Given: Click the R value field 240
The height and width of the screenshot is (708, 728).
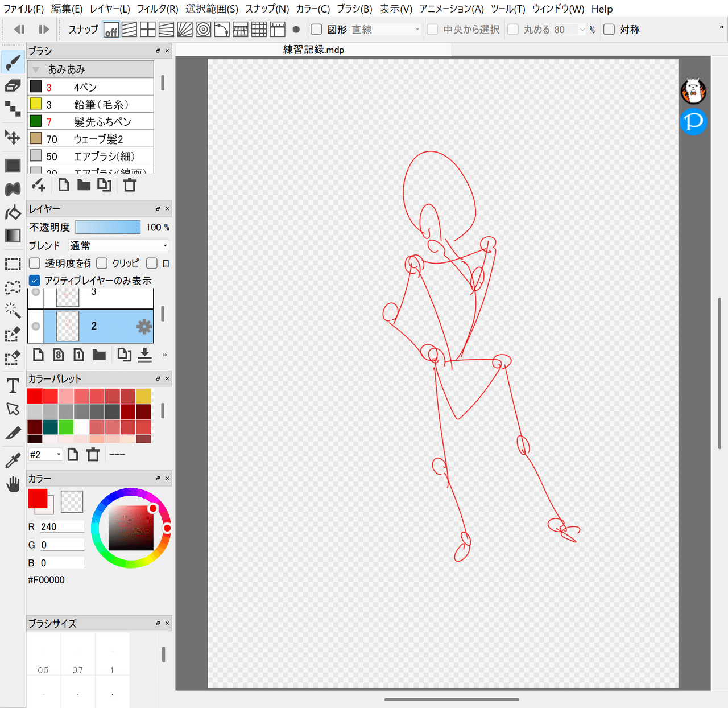Looking at the screenshot, I should [x=61, y=527].
